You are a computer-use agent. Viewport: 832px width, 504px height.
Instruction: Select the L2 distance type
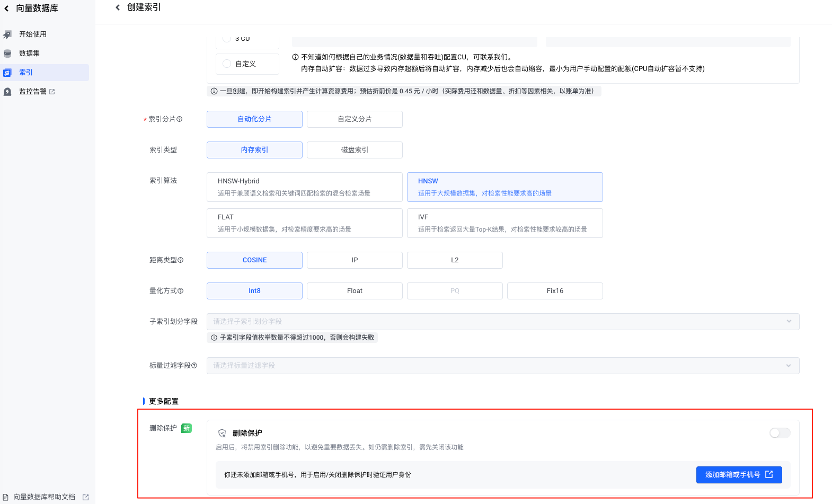click(x=455, y=260)
